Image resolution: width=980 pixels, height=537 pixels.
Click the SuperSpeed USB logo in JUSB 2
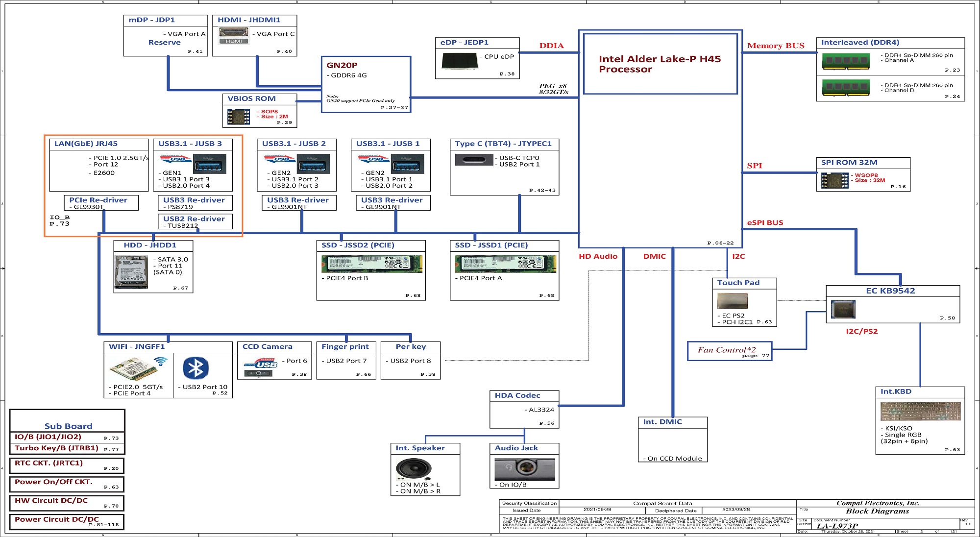[x=280, y=159]
